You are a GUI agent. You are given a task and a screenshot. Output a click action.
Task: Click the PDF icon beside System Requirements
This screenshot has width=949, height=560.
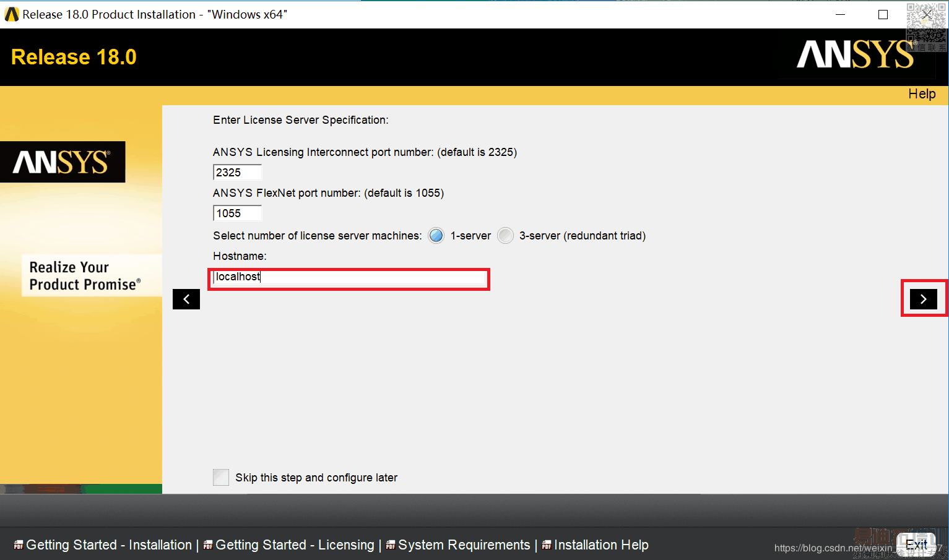pyautogui.click(x=391, y=545)
